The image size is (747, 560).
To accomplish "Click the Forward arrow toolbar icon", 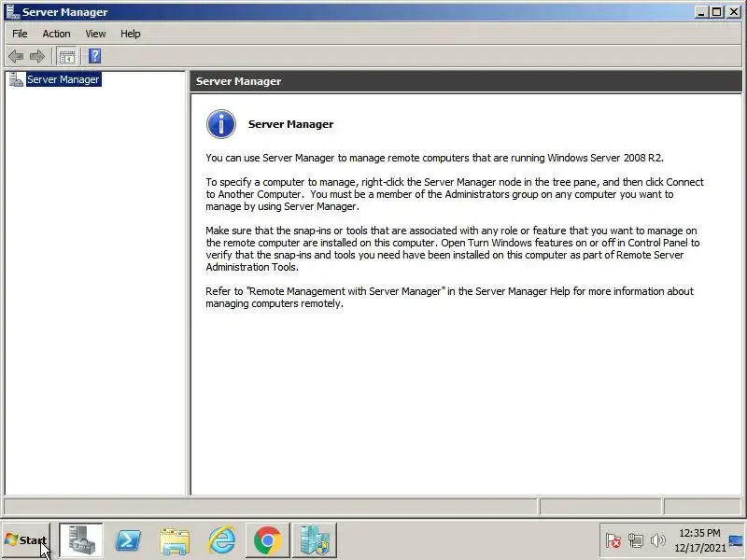I will (x=37, y=56).
